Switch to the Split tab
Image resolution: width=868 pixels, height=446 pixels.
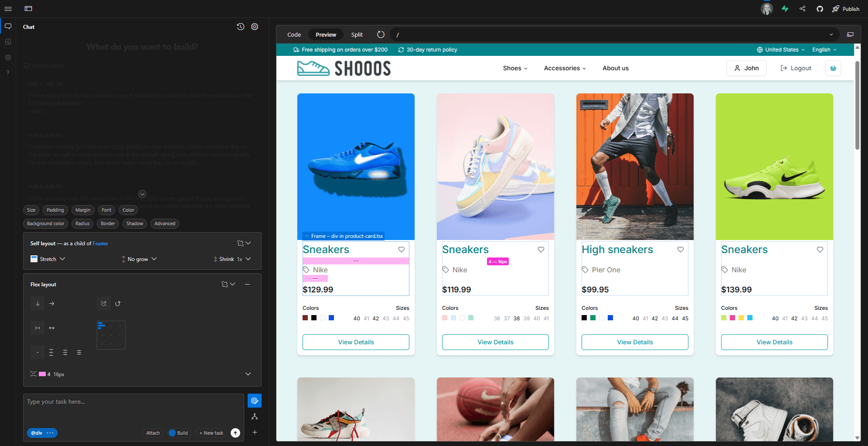pos(357,34)
